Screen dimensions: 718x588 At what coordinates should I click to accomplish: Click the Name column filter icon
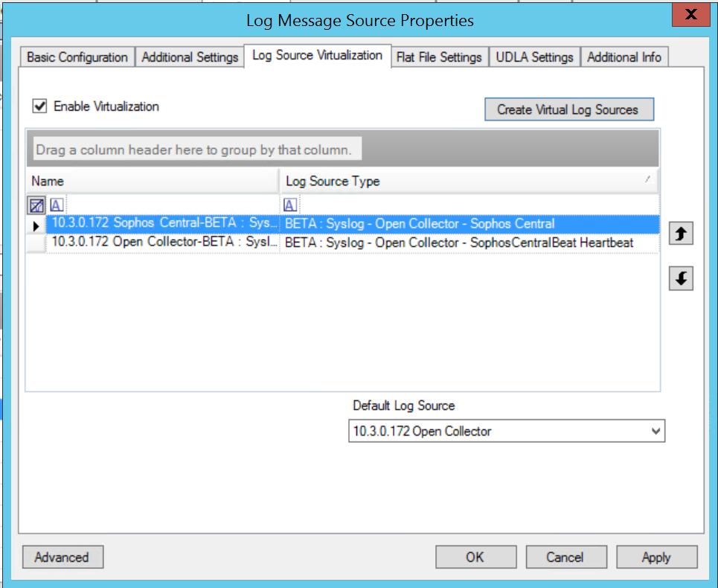click(57, 205)
